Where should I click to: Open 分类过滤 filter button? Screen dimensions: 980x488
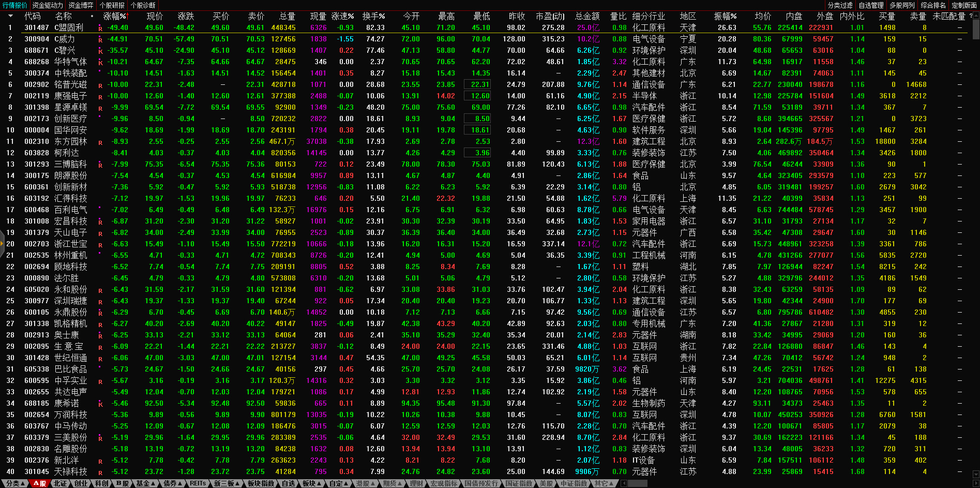pyautogui.click(x=840, y=5)
